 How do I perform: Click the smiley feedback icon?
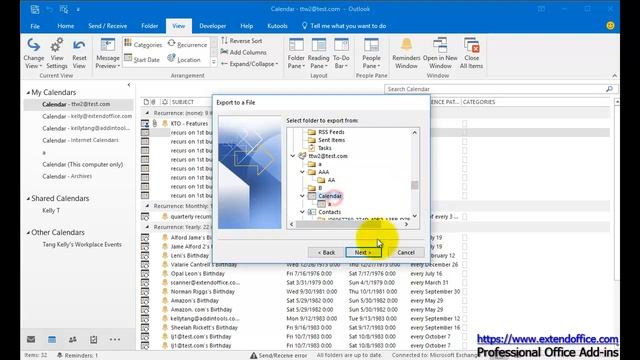610,26
